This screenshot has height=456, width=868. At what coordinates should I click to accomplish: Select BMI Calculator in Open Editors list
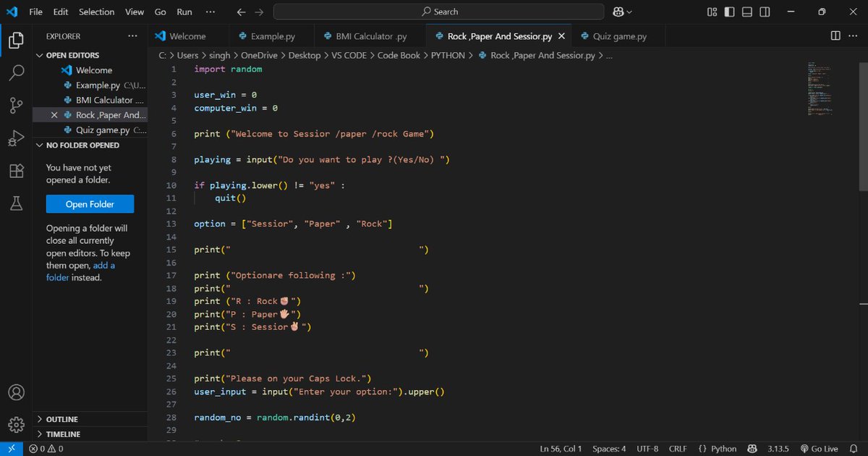coord(90,100)
